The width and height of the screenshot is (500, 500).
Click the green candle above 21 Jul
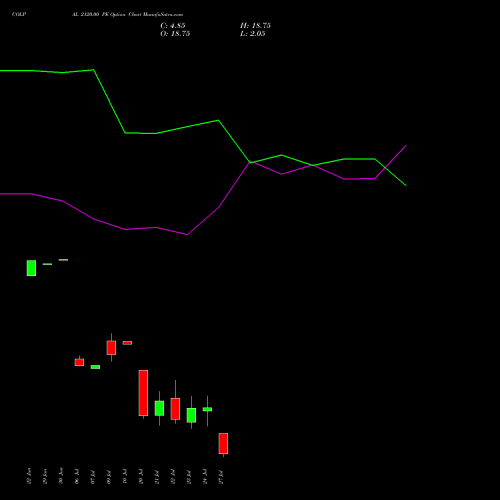[x=159, y=408]
